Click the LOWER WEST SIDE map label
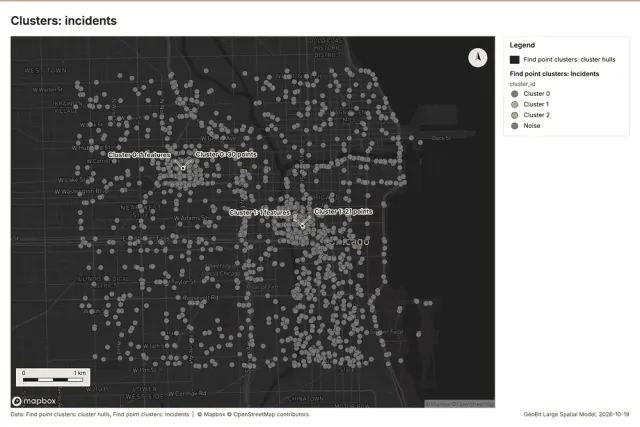Image resolution: width=640 pixels, height=427 pixels. [144, 393]
